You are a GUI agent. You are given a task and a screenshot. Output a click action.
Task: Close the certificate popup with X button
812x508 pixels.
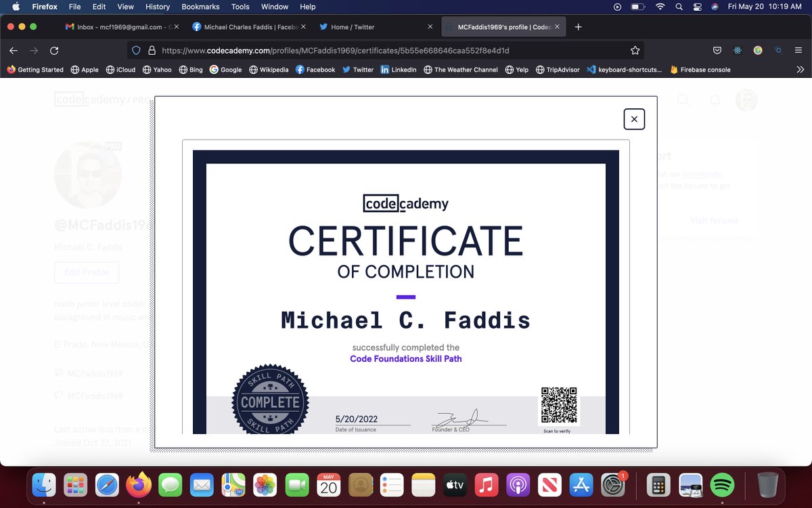click(x=634, y=119)
